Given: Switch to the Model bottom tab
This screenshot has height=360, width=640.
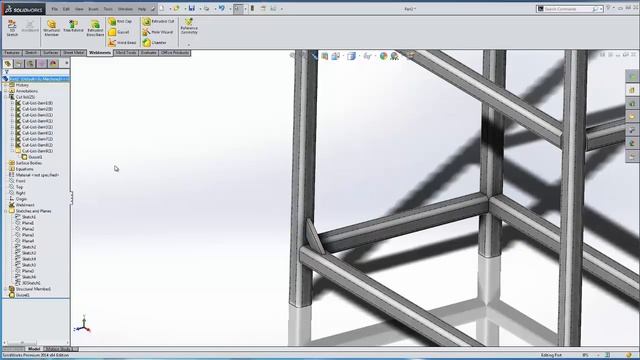Looking at the screenshot, I should click(33, 349).
